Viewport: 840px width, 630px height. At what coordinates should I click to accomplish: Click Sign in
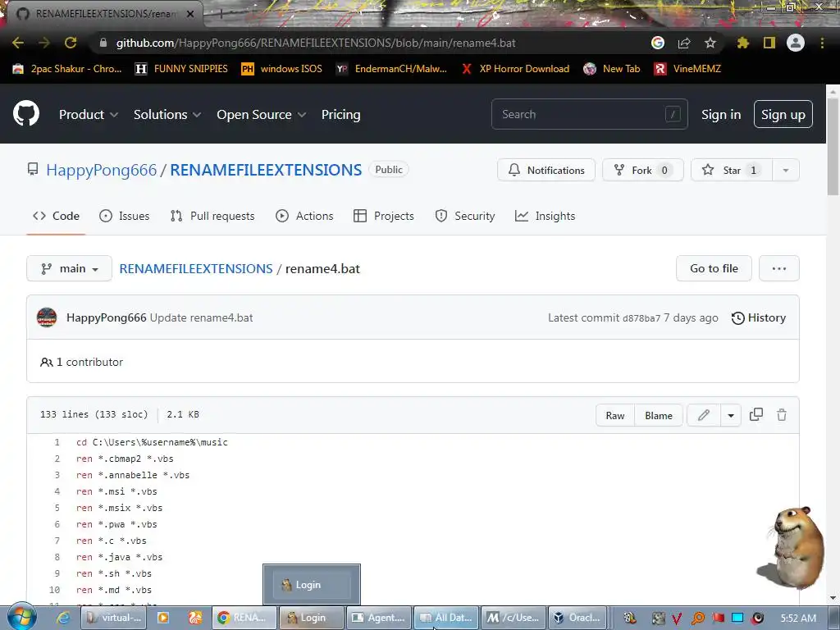721,114
